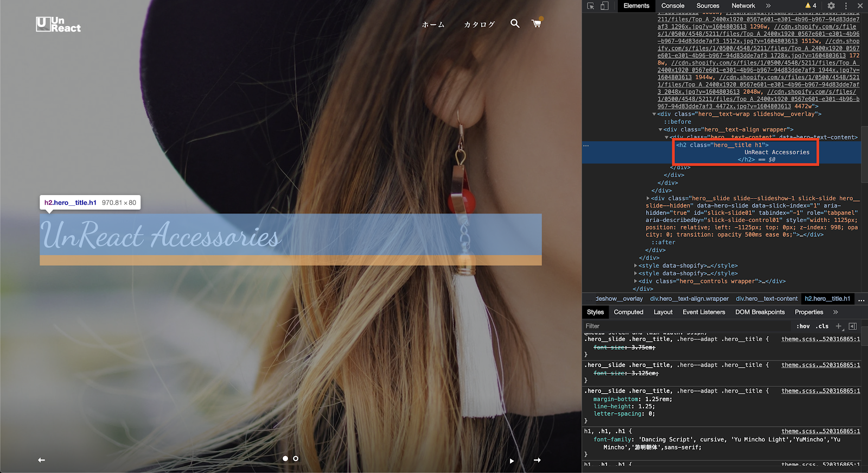This screenshot has width=868, height=473.
Task: Click the new style rule plus icon
Action: (x=839, y=326)
